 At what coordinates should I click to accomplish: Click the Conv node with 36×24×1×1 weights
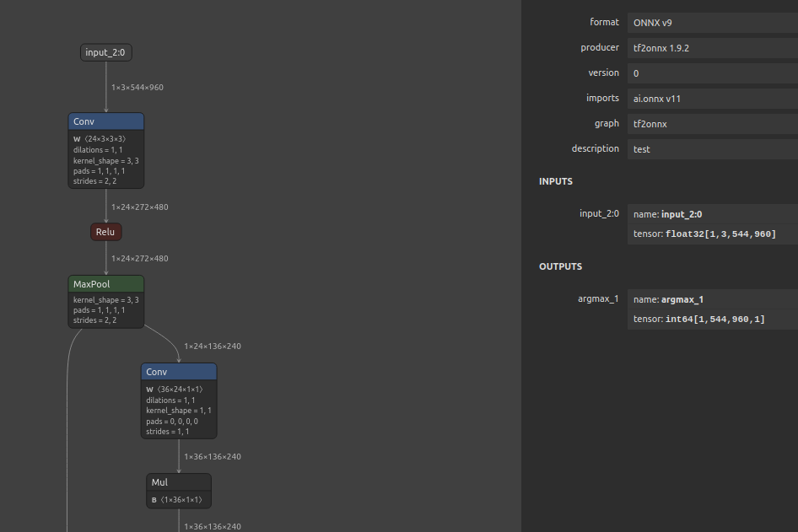(178, 373)
